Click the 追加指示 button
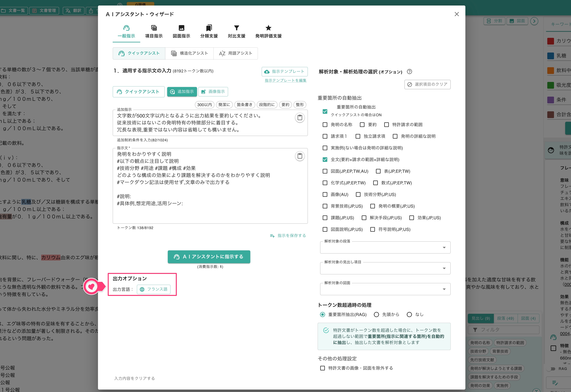571x392 pixels. (182, 92)
